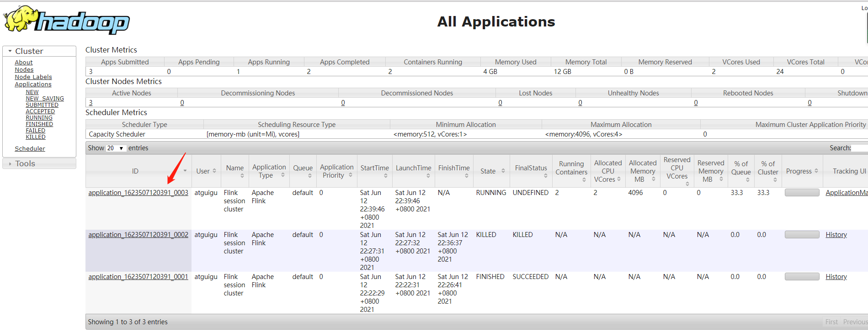
Task: Open the Show entries count dropdown
Action: pos(116,148)
